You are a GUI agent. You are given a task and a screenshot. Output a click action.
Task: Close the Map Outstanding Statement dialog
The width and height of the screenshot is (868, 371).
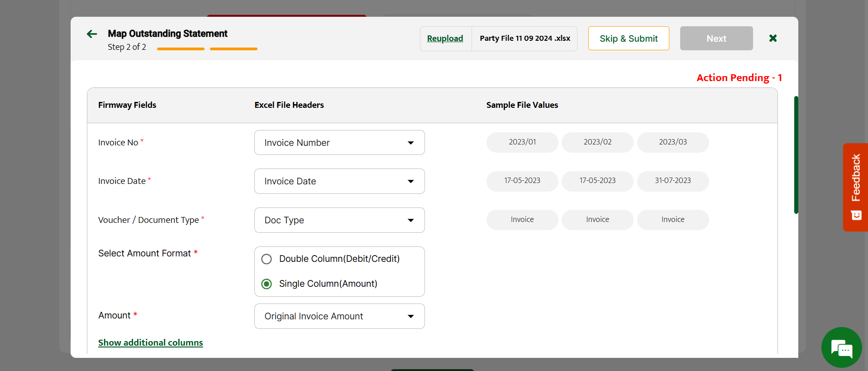[x=773, y=38]
